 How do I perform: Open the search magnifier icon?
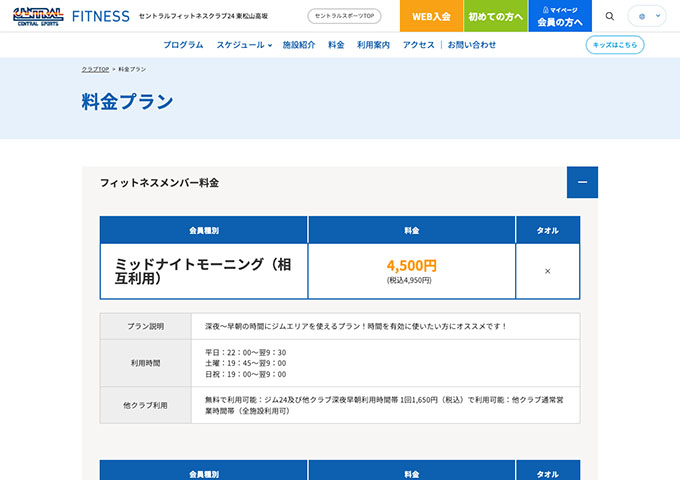pyautogui.click(x=609, y=16)
